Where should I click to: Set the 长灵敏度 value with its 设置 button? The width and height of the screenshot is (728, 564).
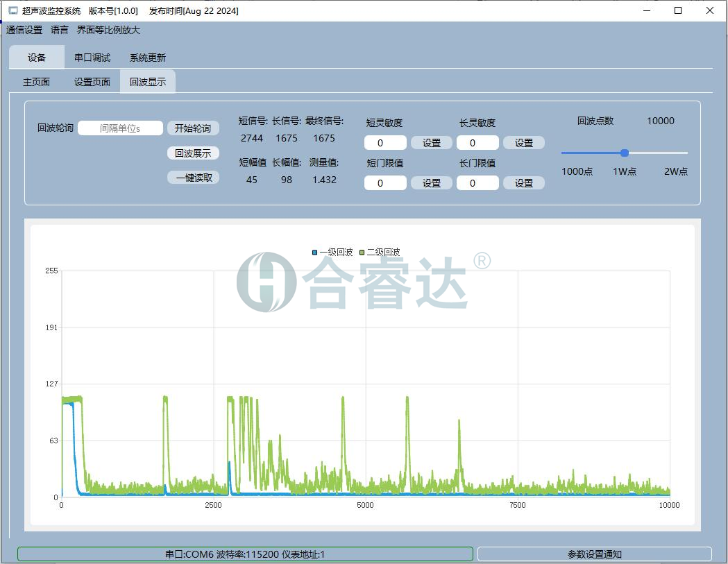tap(524, 142)
